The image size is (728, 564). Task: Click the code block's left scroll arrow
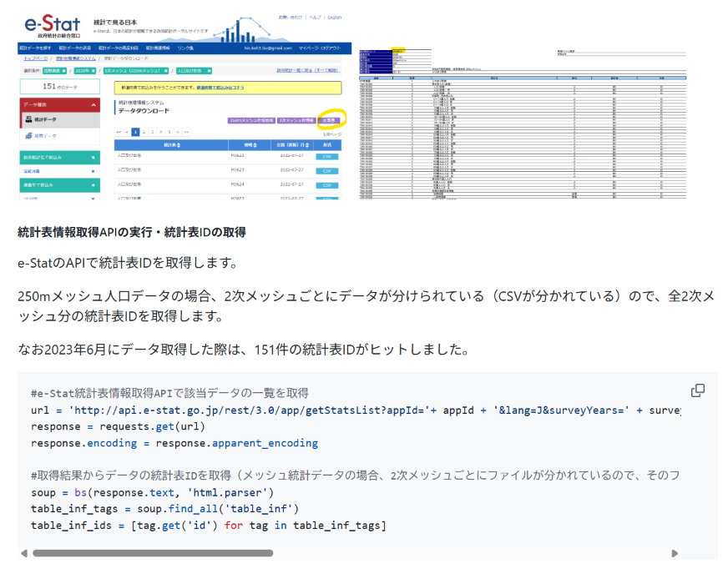click(x=24, y=553)
